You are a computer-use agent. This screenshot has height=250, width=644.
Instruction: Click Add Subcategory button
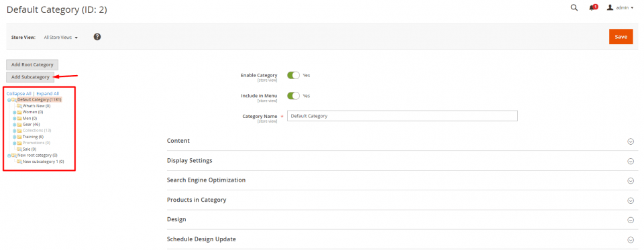30,77
